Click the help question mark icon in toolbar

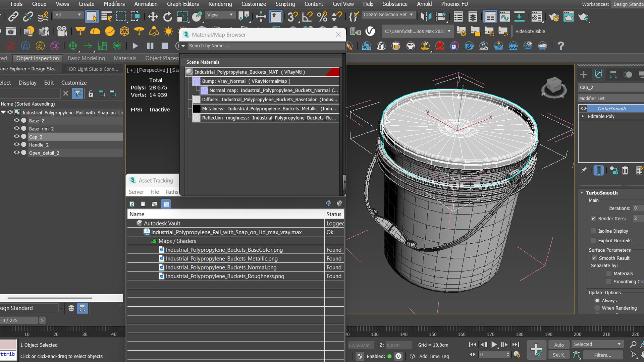tap(560, 46)
